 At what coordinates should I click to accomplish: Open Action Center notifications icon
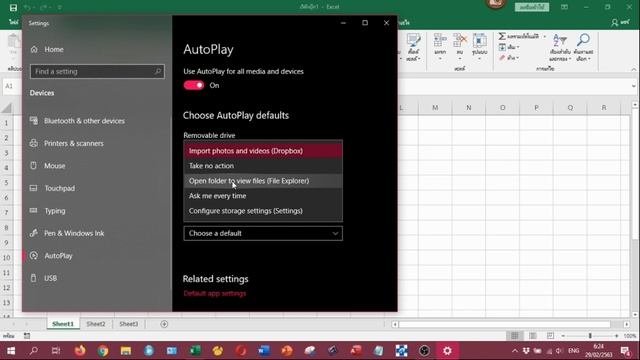(625, 351)
